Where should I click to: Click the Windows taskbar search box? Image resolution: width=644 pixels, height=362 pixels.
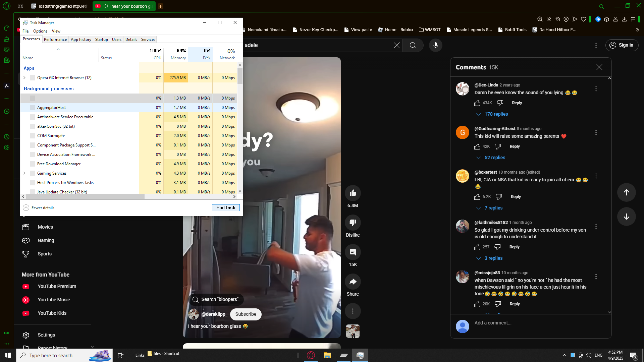tap(64, 355)
